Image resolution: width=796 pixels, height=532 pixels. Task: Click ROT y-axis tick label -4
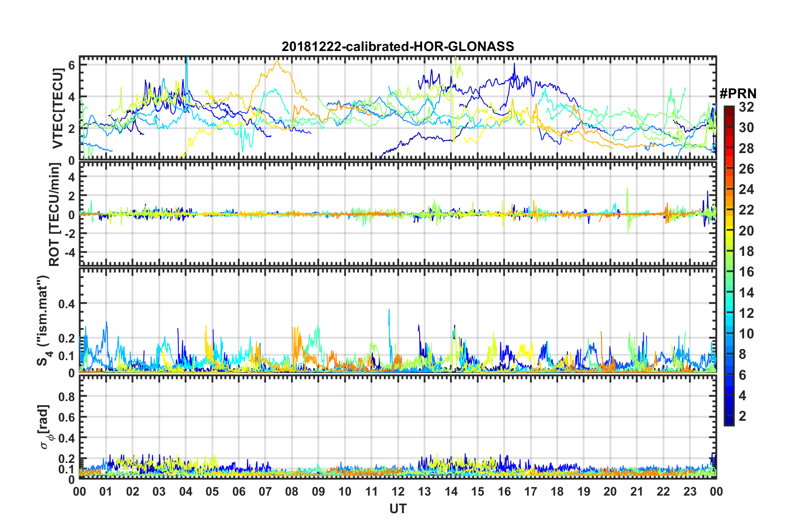click(70, 253)
